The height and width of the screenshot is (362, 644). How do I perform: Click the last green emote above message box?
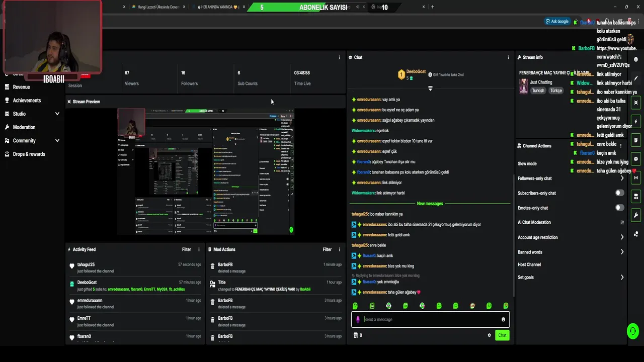click(x=506, y=306)
